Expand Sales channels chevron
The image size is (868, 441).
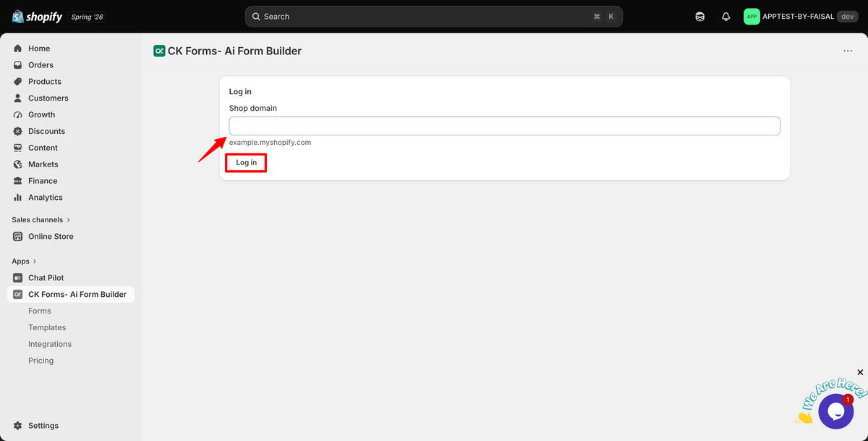tap(69, 220)
